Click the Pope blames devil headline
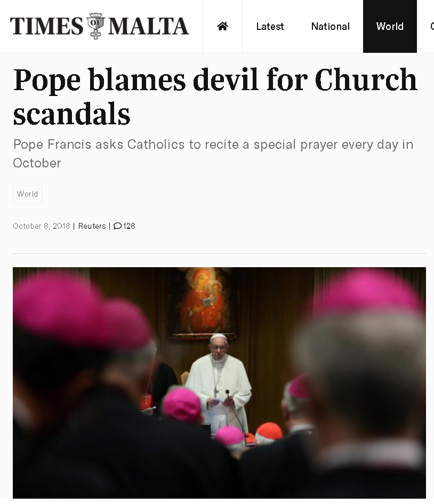The height and width of the screenshot is (504, 434). point(215,97)
